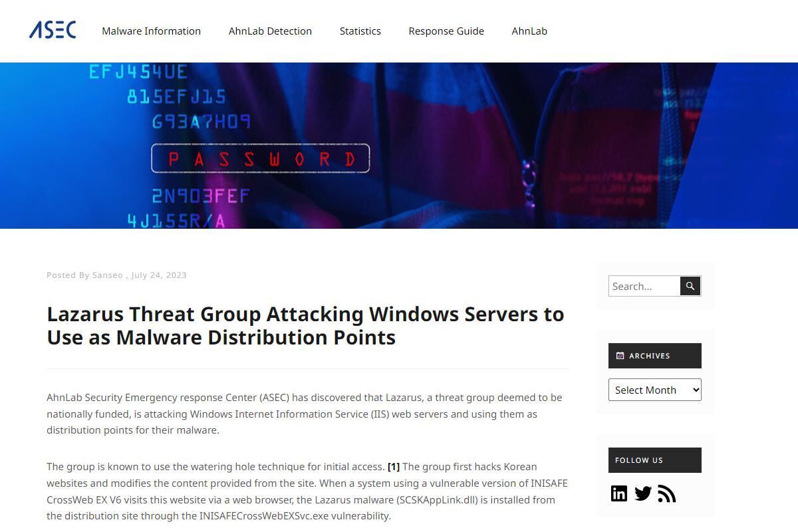
Task: Open the Malware Information menu
Action: pyautogui.click(x=151, y=31)
